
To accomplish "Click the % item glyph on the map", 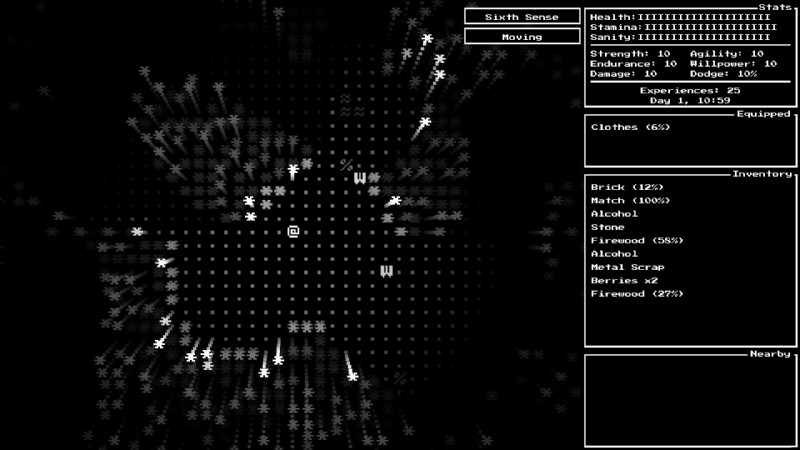I will tap(346, 165).
